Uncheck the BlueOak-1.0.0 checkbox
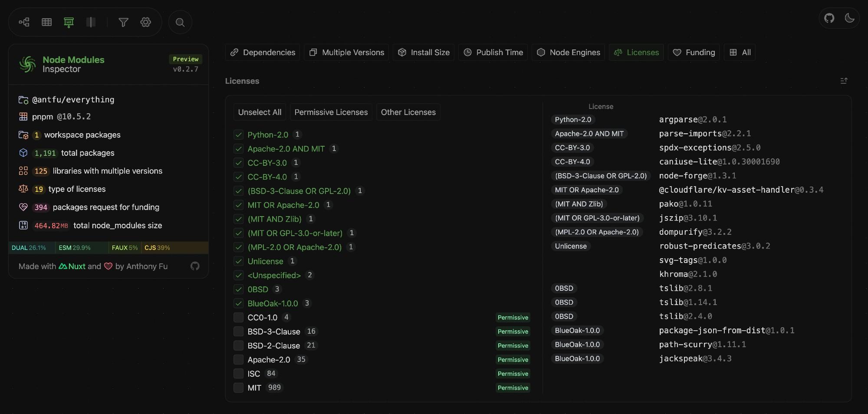The height and width of the screenshot is (414, 868). 238,303
